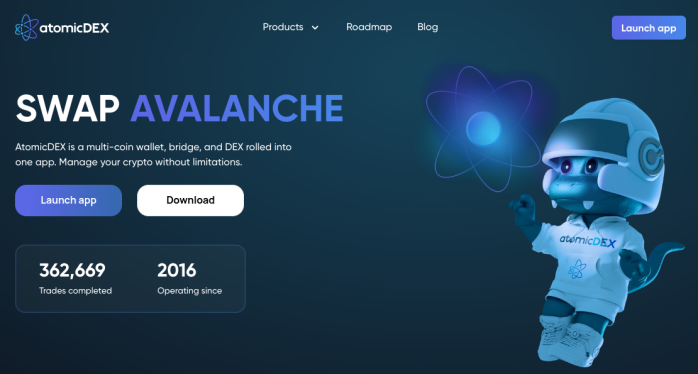The width and height of the screenshot is (698, 374).
Task: Expand the Products dropdown chevron
Action: tap(315, 28)
